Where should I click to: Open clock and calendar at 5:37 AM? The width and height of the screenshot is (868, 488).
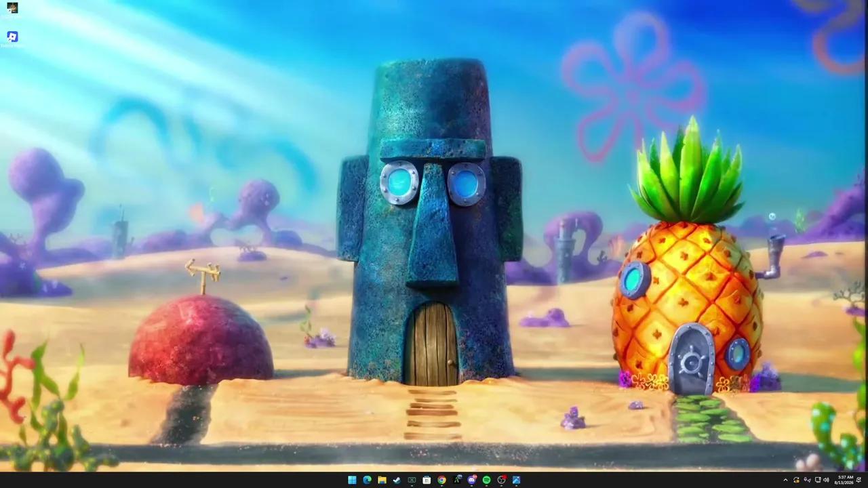click(x=845, y=480)
